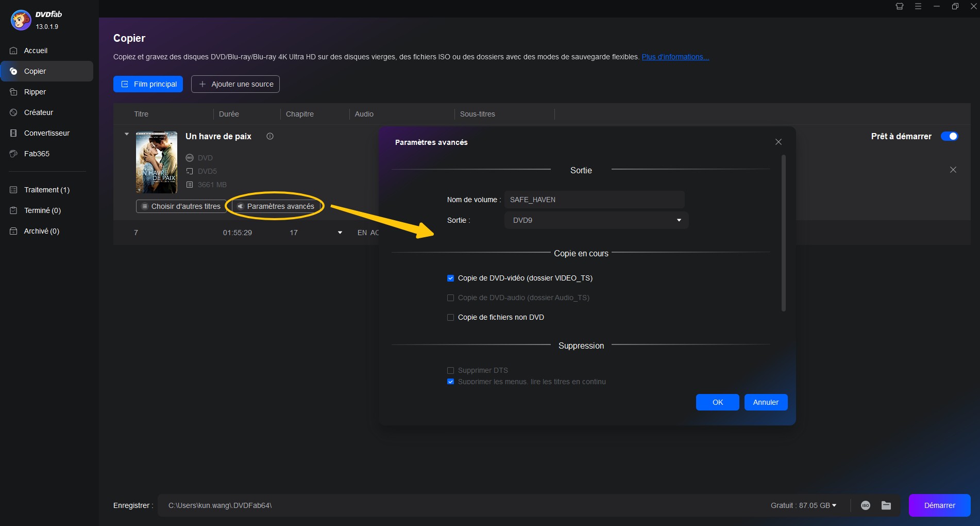Edit the Nom de volume field
Screen dimensions: 980x526
594,200
